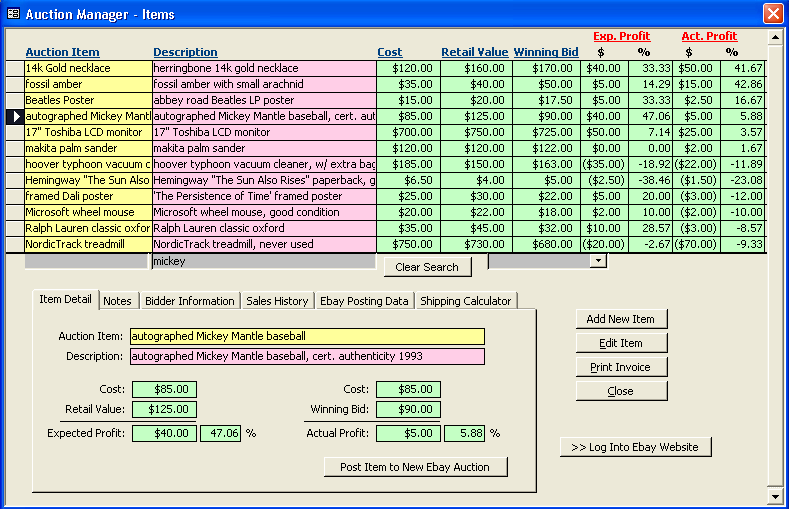
Task: Switch to Sales History tab
Action: 277,301
